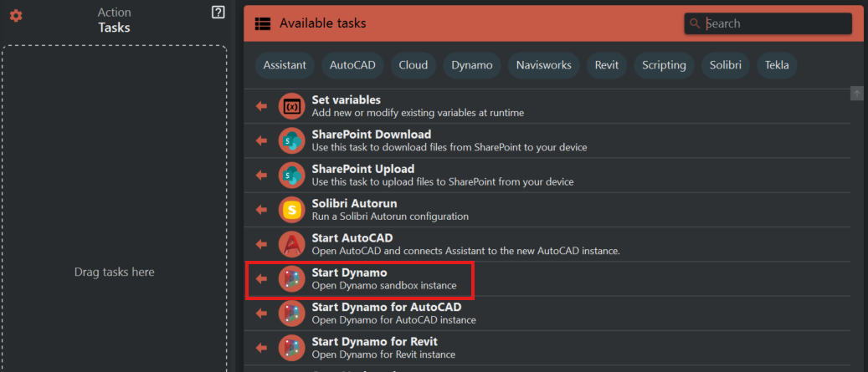Click 'Add new or modify existing variables' text
The image size is (868, 372).
coord(418,113)
